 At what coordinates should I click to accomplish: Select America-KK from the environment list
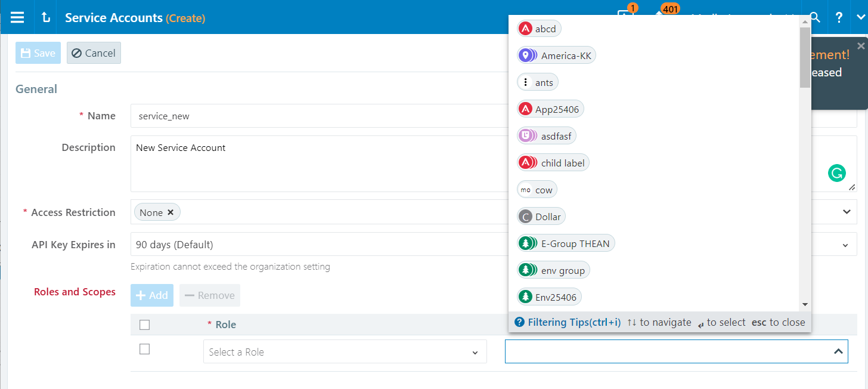pyautogui.click(x=556, y=55)
